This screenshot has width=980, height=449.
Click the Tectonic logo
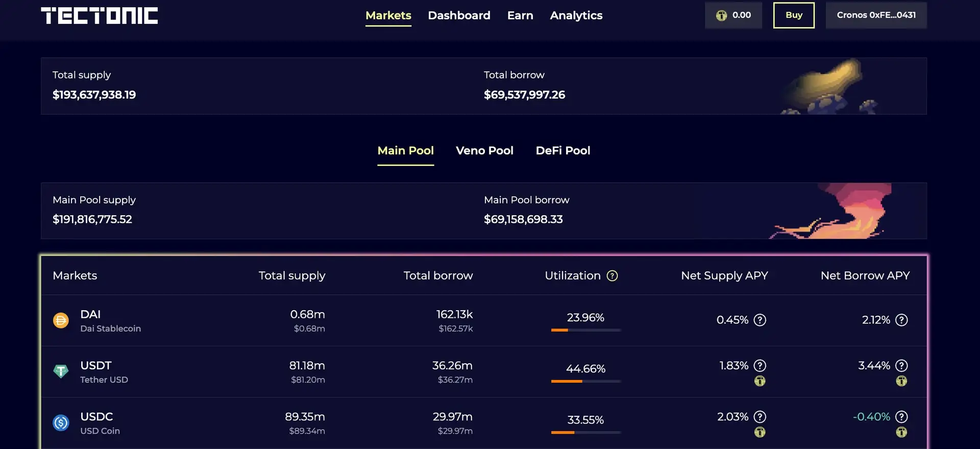pos(100,15)
